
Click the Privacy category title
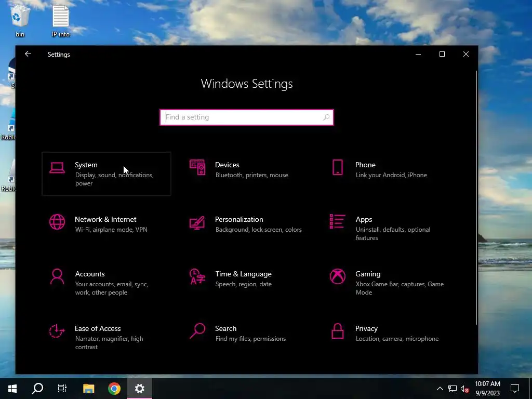click(366, 329)
